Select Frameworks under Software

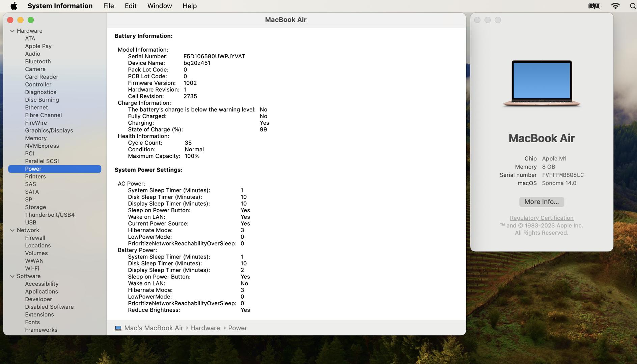click(41, 330)
